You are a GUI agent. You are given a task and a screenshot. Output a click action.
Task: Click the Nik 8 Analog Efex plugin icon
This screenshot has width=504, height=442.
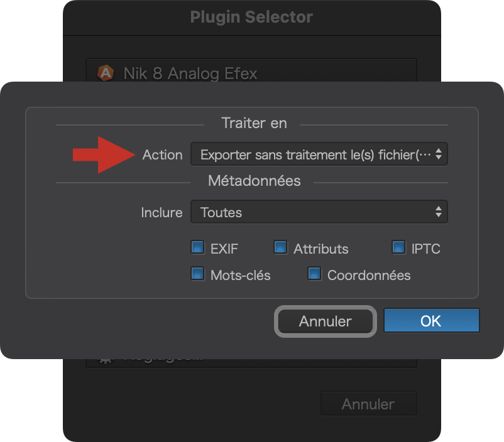pyautogui.click(x=106, y=73)
